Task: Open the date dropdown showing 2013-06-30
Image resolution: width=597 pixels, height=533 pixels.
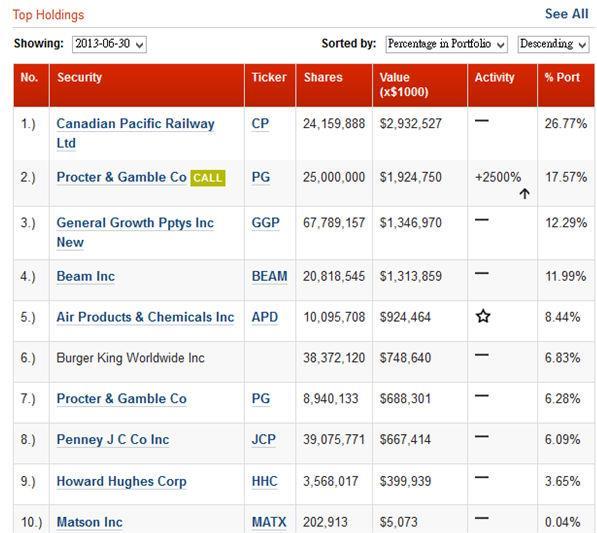Action: (109, 44)
